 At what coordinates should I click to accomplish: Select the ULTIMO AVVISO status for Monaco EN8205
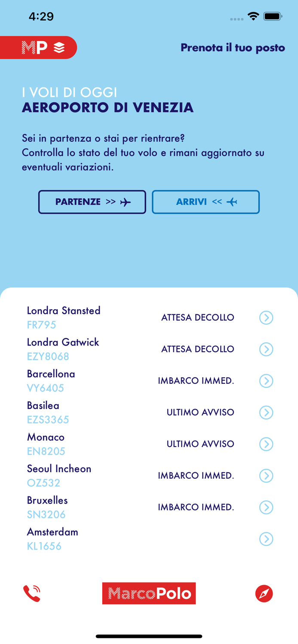(200, 444)
